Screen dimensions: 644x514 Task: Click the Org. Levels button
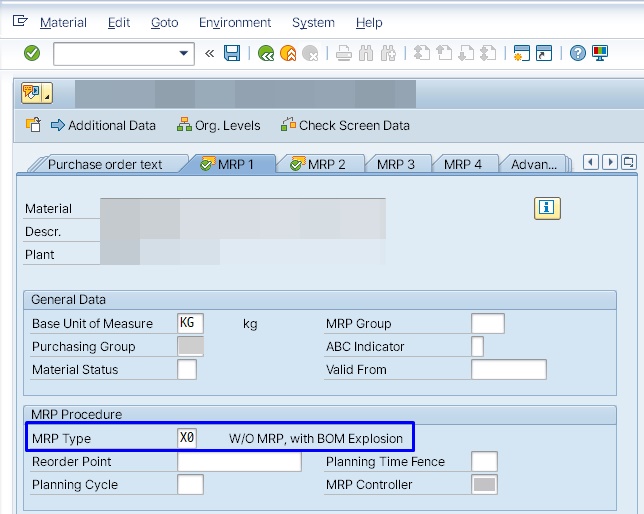(218, 125)
